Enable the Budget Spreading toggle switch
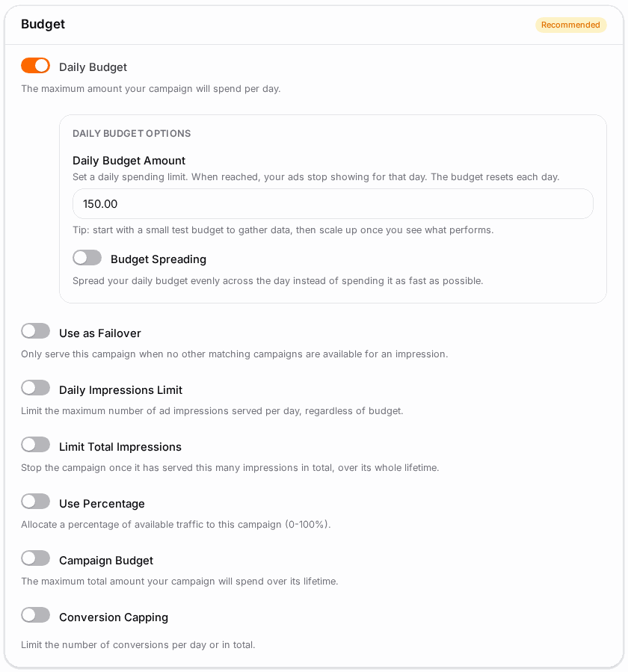The image size is (628, 672). [x=87, y=258]
